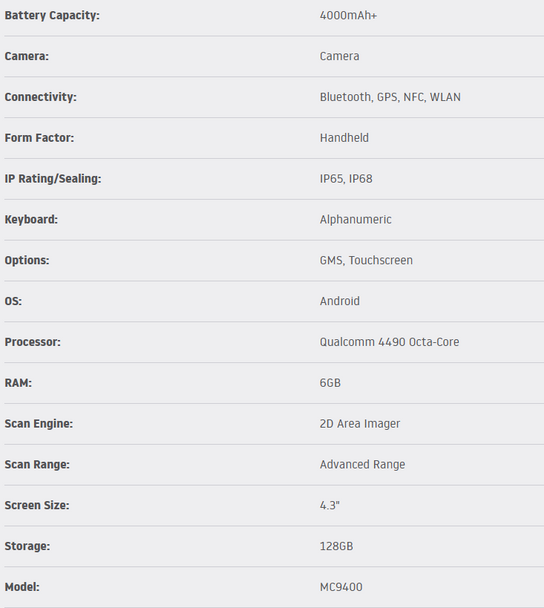The width and height of the screenshot is (544, 608).
Task: Click the Advanced Range value
Action: [x=362, y=465]
